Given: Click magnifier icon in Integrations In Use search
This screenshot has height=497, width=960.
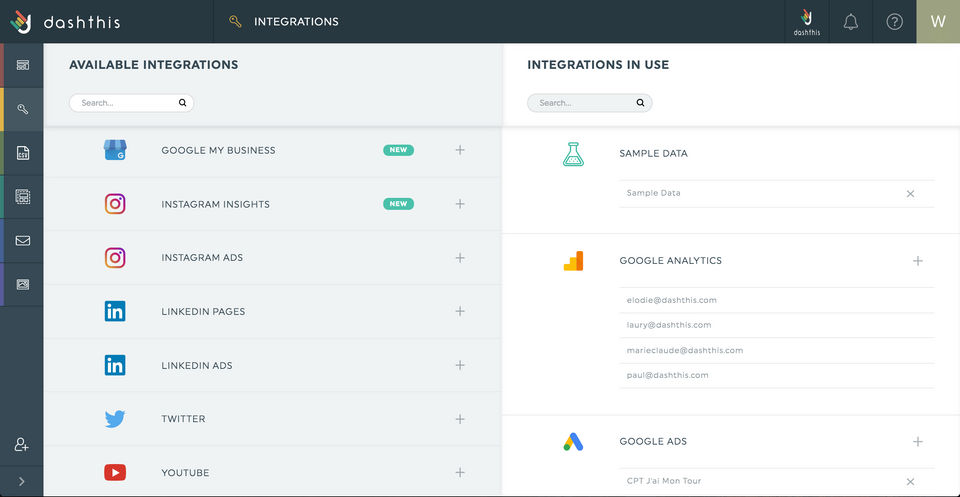Looking at the screenshot, I should coord(640,103).
